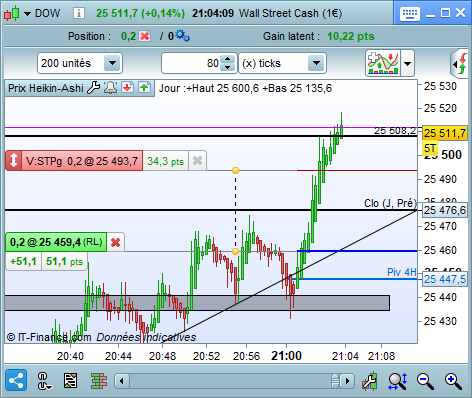Screen dimensions: 472x398
Task: Click the magnifier auto-zoom arrows icon
Action: pos(397,381)
